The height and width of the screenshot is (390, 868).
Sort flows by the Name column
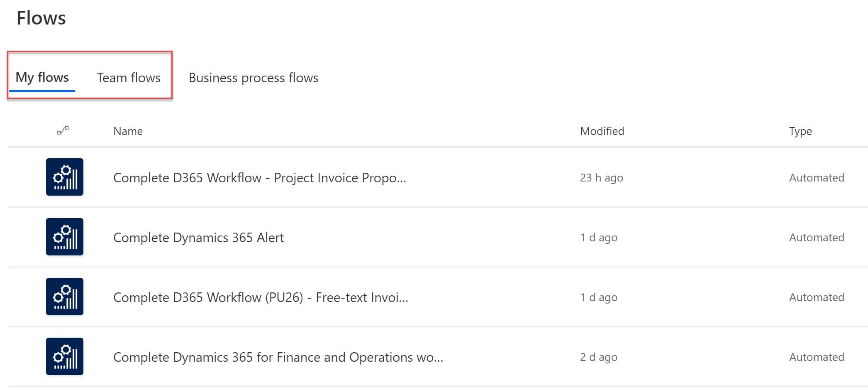(128, 131)
